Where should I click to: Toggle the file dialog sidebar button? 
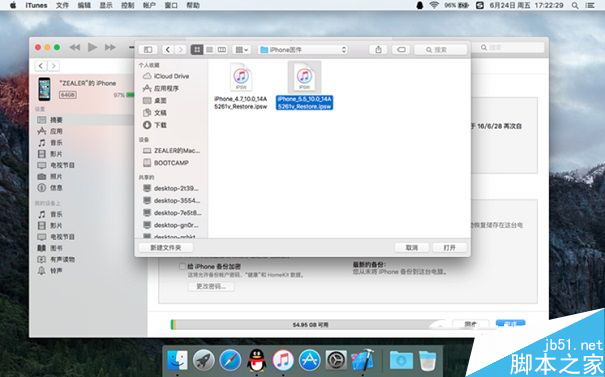tap(148, 49)
